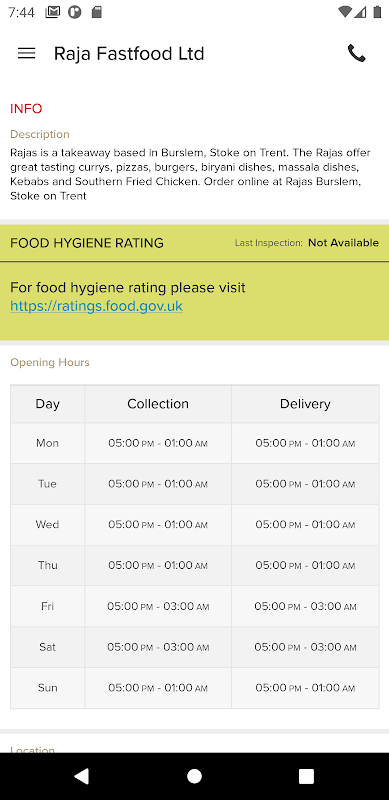
Task: Tap Tuesday's collection hours cell
Action: [x=158, y=484]
